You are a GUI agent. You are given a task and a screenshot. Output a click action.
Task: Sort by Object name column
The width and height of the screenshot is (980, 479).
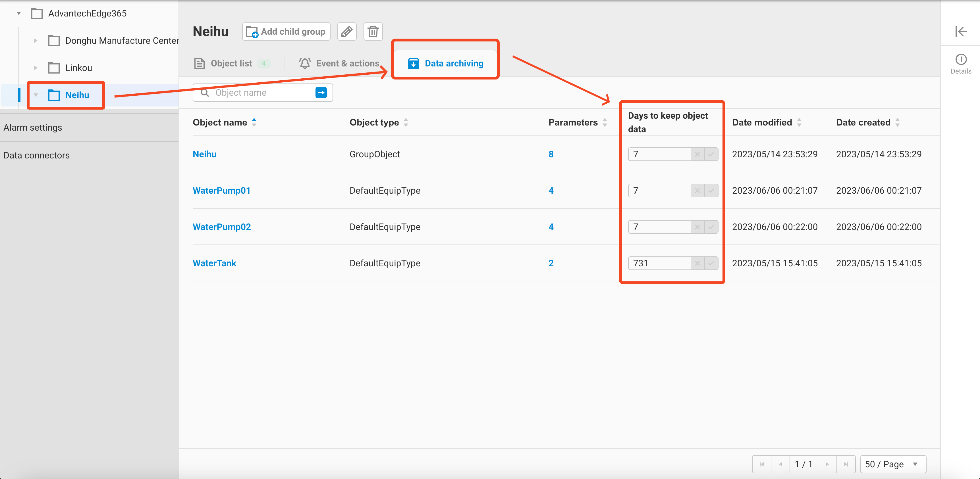pyautogui.click(x=254, y=122)
